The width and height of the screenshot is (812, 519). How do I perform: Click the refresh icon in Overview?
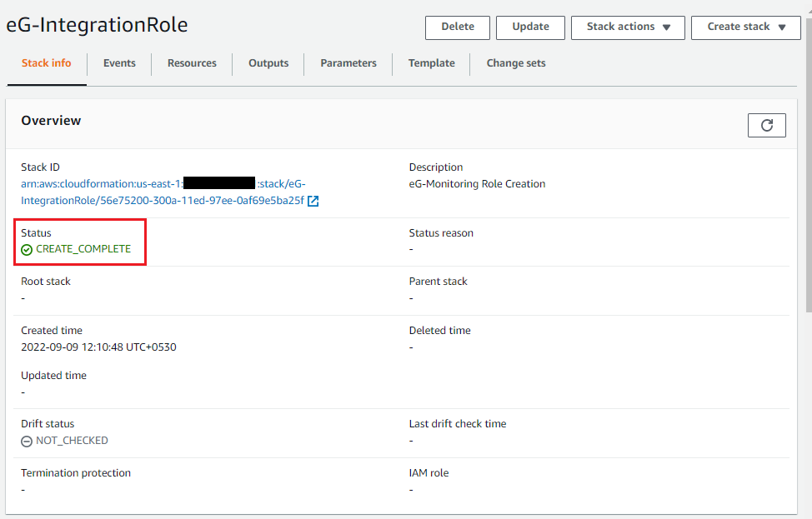[766, 125]
